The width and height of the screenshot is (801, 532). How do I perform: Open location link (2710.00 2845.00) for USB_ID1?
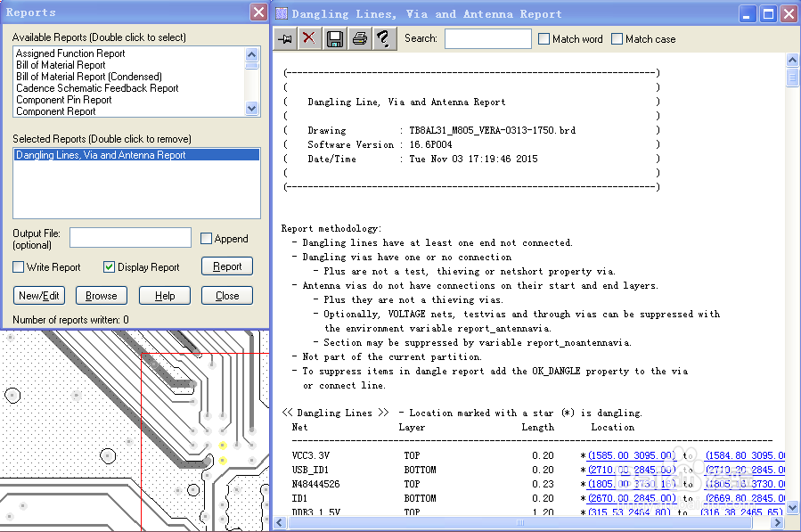click(632, 470)
